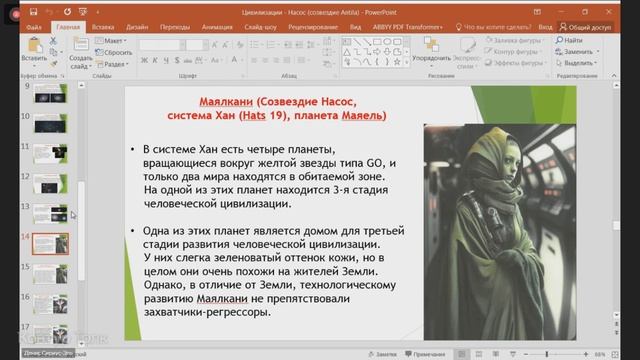Screen dimensions: 640x360
Task: Click the Cut scissors icon
Action: [x=53, y=40]
